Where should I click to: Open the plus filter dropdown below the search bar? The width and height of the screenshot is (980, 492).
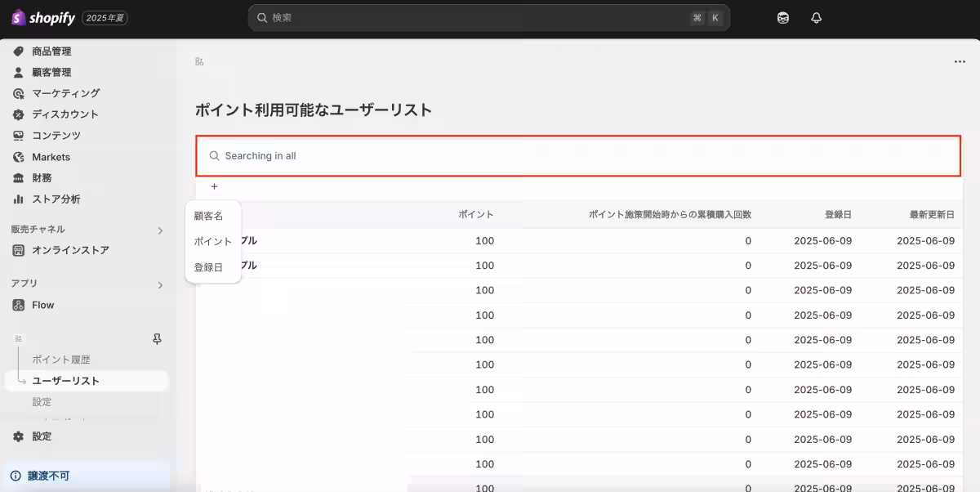214,186
